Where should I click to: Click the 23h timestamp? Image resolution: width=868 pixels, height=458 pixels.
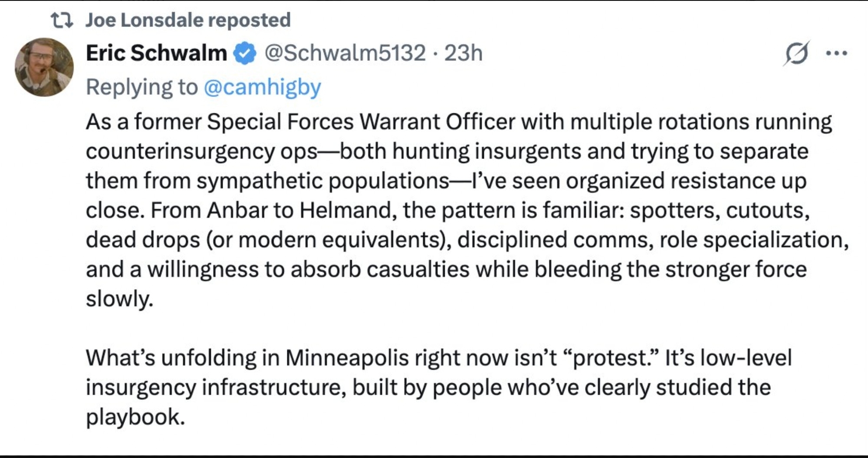tap(463, 53)
